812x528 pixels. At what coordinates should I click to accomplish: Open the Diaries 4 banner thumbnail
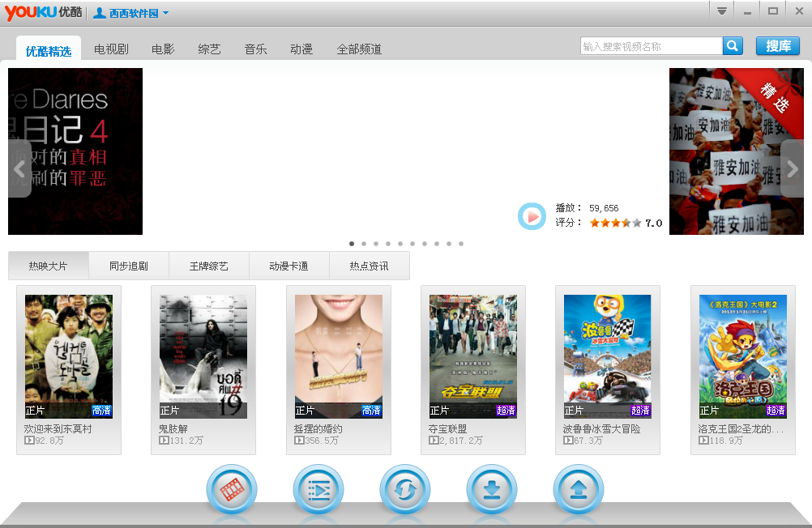(x=75, y=151)
